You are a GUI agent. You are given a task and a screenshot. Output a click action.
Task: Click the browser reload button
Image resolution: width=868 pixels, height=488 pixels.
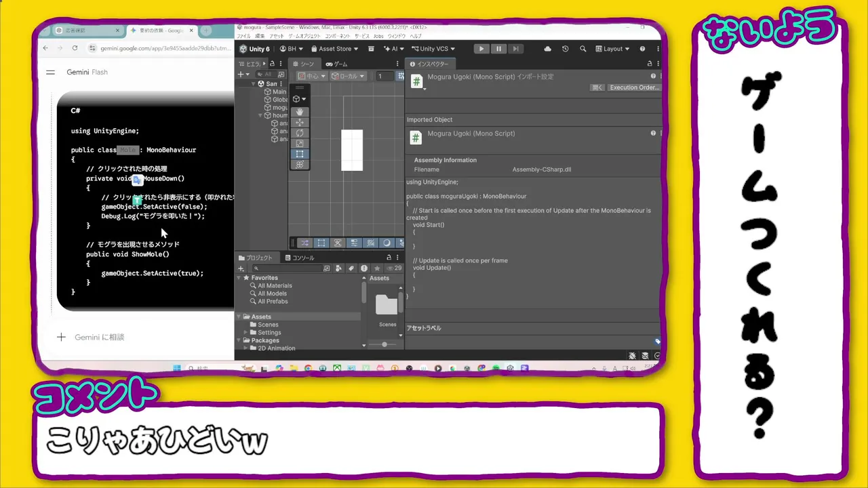(75, 48)
